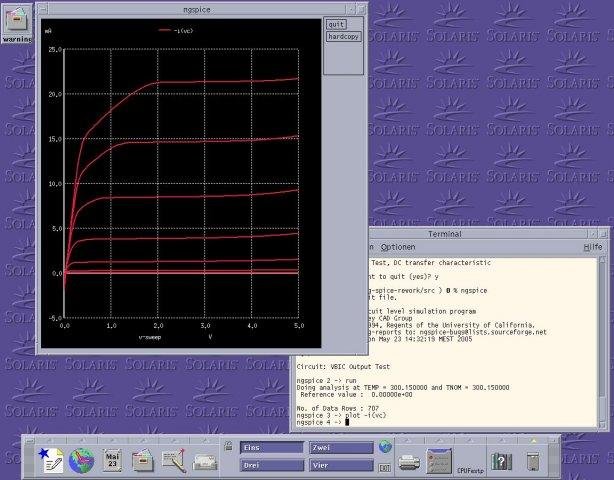The width and height of the screenshot is (614, 480).
Task: Open the Hilfe menu in Terminal
Action: (x=592, y=247)
